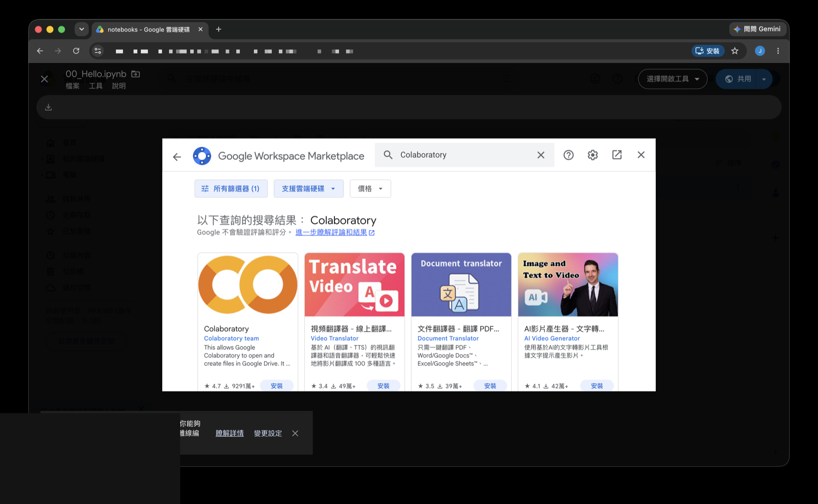The width and height of the screenshot is (818, 504).
Task: Click the Google Workspace Marketplace logo
Action: coord(202,156)
